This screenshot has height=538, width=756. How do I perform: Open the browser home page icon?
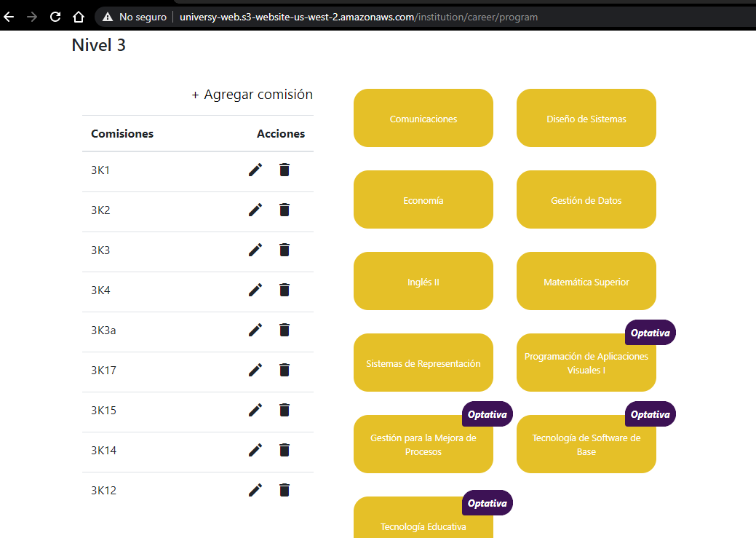pyautogui.click(x=79, y=17)
